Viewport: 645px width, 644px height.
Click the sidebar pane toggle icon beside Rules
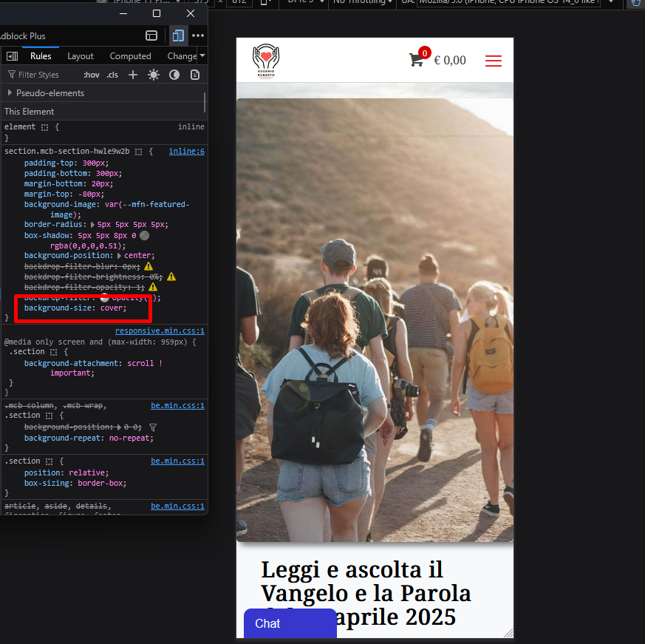(x=12, y=56)
